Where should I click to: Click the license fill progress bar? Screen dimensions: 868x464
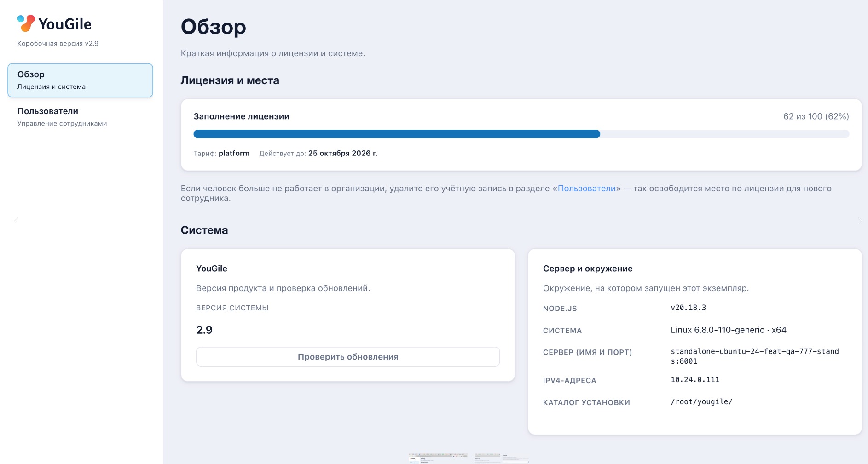coord(521,134)
